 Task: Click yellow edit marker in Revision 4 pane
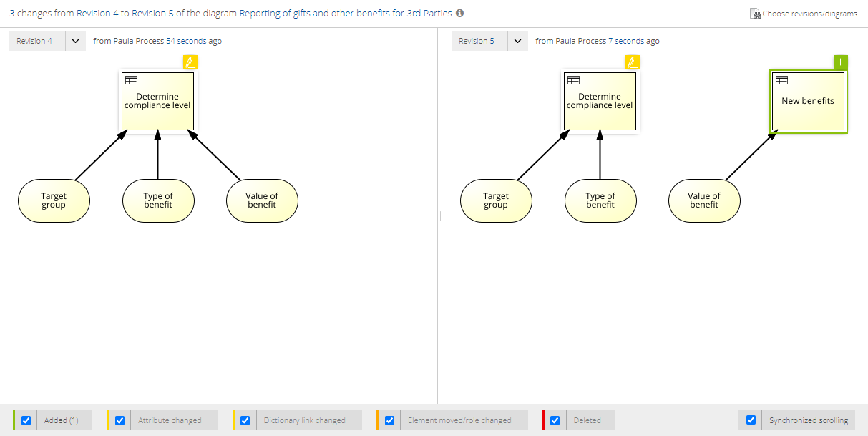[190, 62]
